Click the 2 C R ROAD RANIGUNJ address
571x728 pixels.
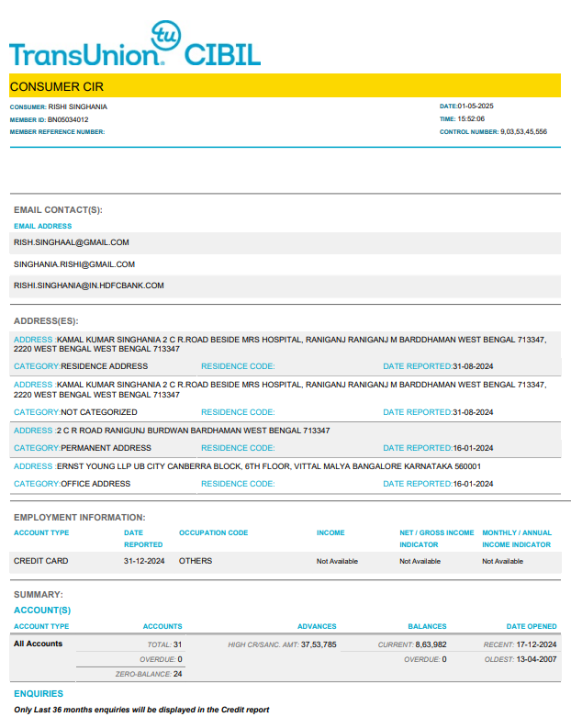193,431
